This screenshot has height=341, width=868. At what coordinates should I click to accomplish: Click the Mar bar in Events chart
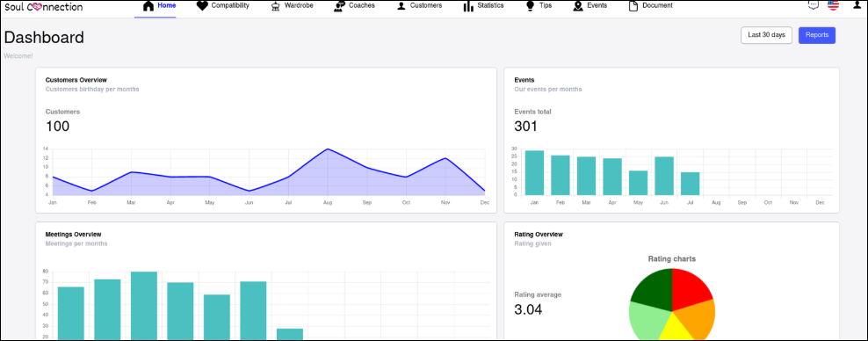(x=586, y=176)
